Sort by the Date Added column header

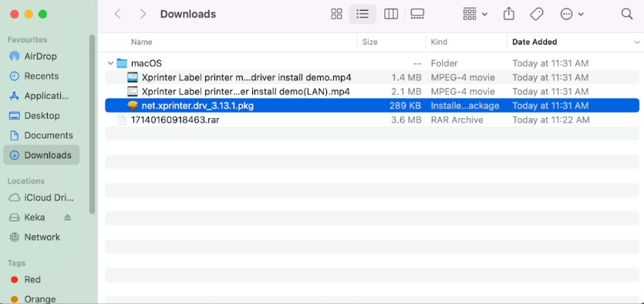(534, 42)
